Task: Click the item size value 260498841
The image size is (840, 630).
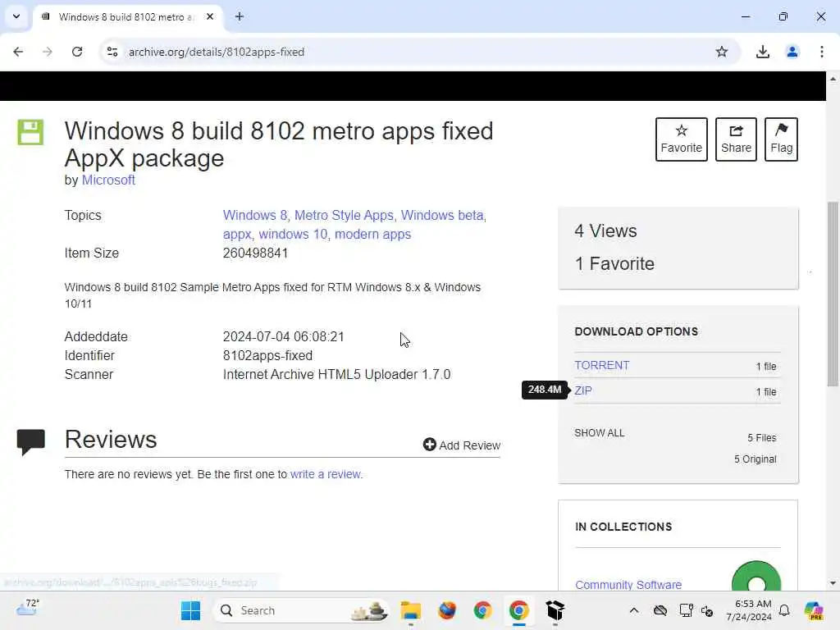Action: coord(255,253)
